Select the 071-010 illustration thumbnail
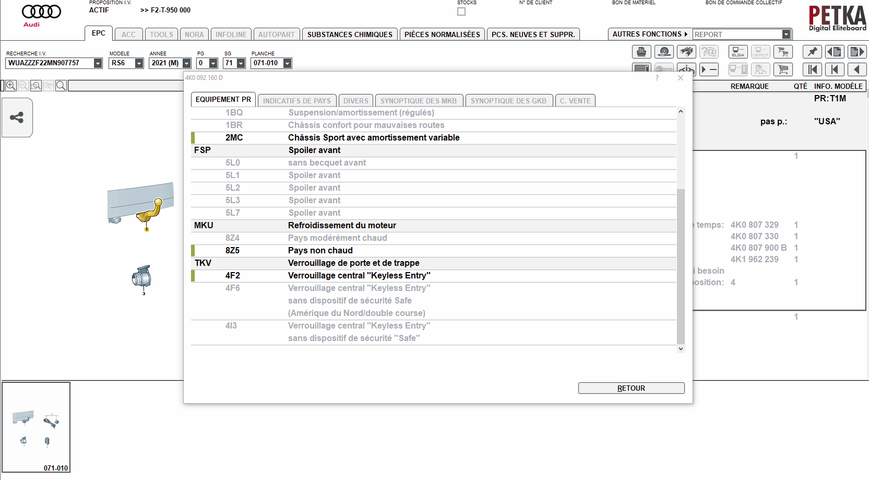 click(36, 427)
